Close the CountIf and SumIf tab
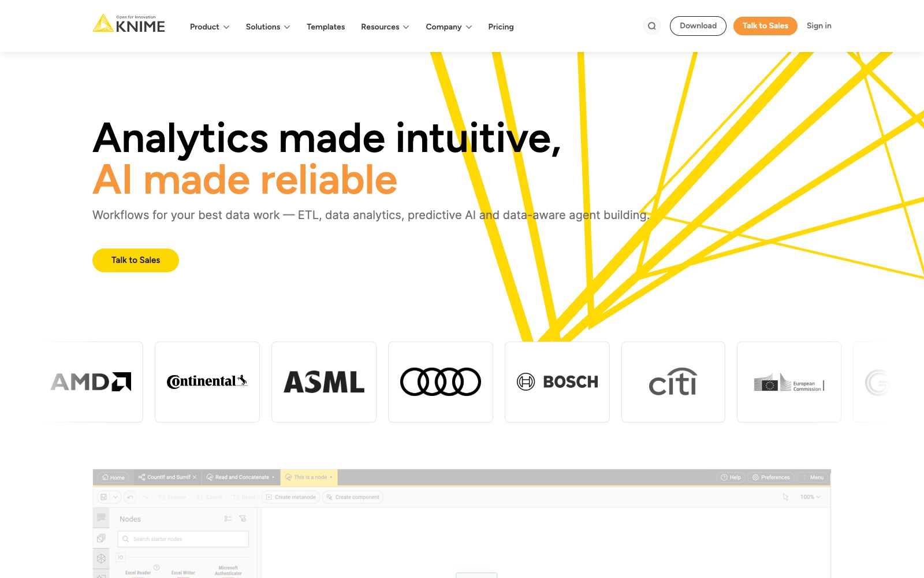Screen dimensions: 924x578 [195, 477]
